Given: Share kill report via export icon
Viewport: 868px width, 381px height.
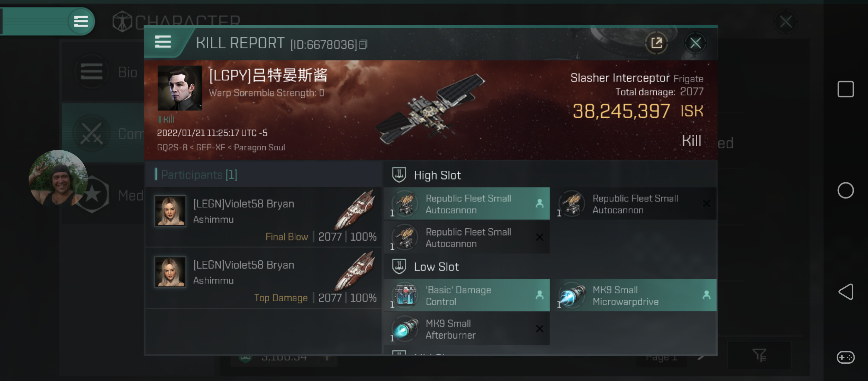Looking at the screenshot, I should [656, 43].
